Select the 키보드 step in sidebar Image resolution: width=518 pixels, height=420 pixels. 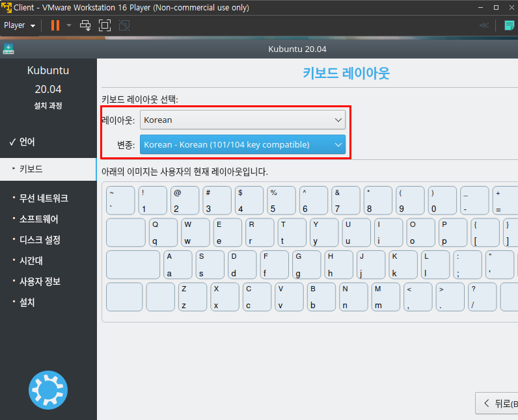(48, 169)
